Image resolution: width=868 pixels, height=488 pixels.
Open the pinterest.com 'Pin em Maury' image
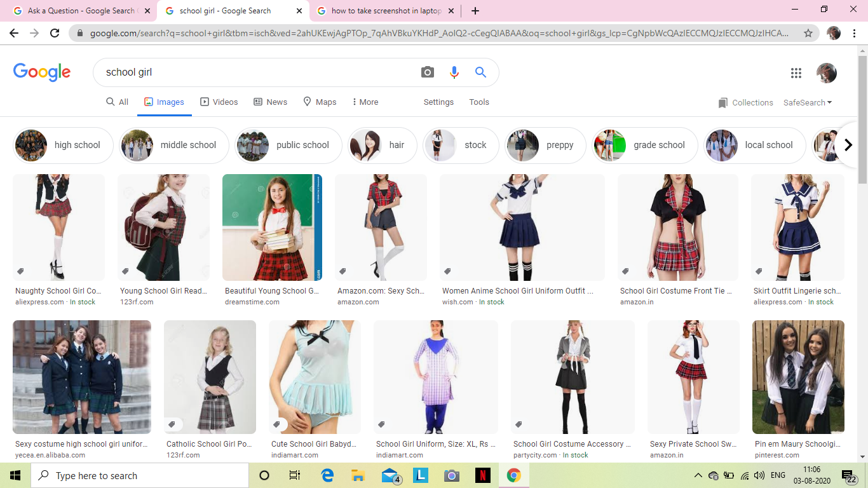(x=798, y=377)
